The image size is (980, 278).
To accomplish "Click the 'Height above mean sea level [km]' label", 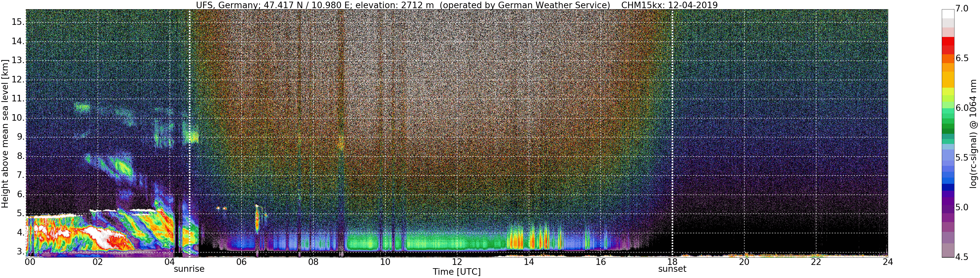I will tap(5, 133).
